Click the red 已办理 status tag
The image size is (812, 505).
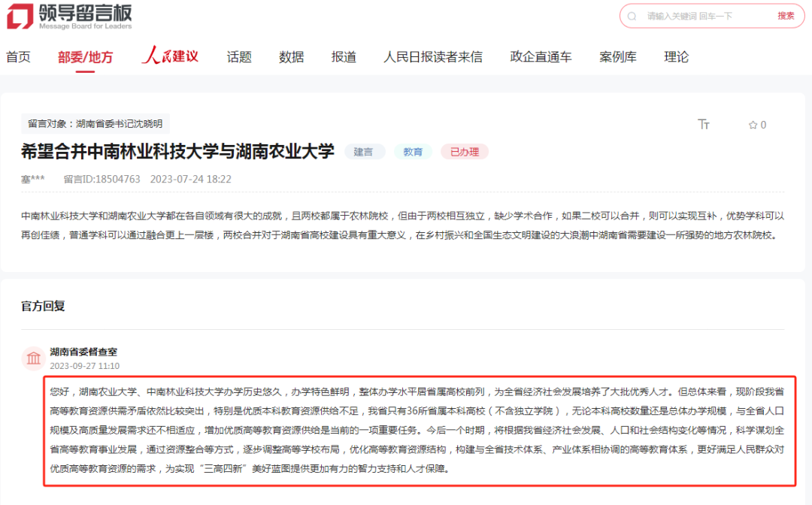465,151
